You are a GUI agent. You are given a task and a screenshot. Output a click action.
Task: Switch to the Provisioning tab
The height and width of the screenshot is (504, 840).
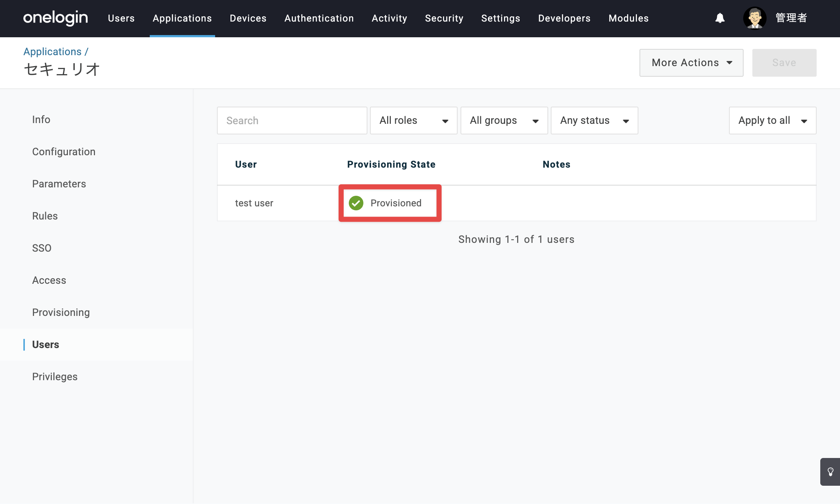pos(61,312)
